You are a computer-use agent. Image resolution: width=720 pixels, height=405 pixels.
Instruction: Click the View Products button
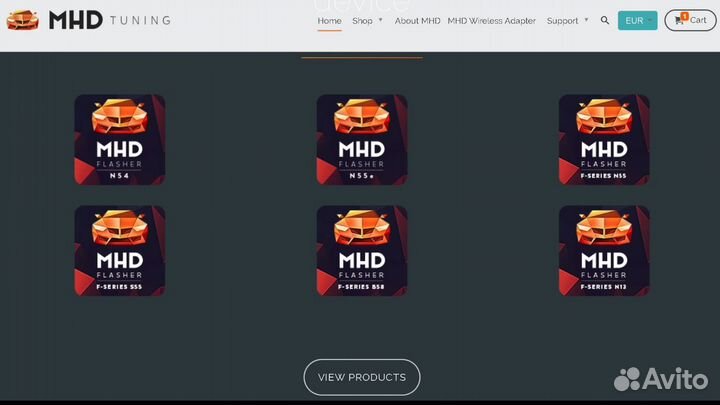[x=362, y=377]
